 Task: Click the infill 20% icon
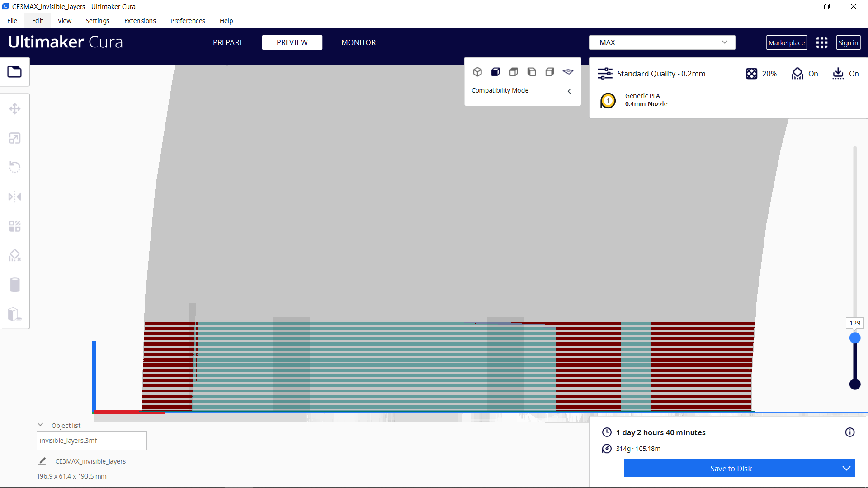pos(751,74)
